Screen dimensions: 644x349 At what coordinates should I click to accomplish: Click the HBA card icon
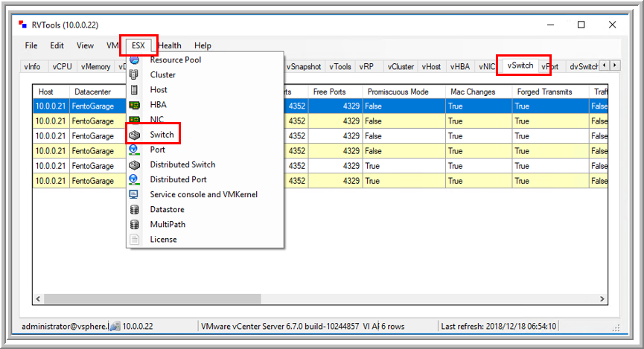click(x=135, y=105)
